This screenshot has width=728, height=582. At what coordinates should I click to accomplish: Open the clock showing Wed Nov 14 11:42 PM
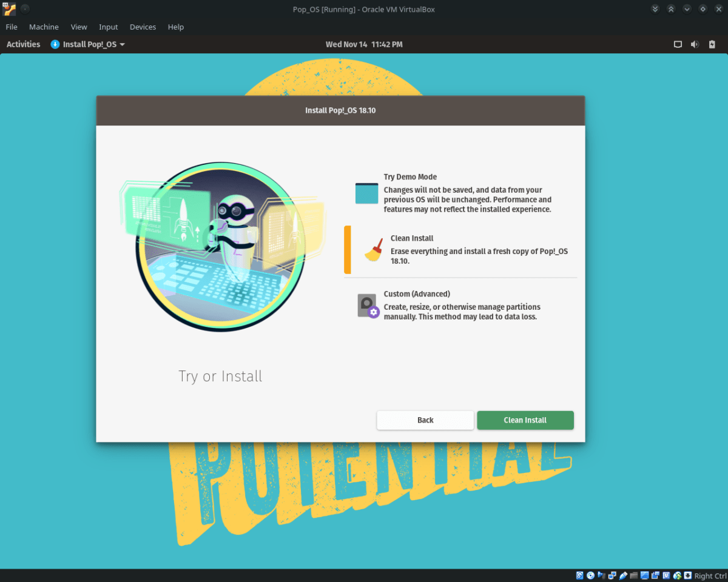click(x=364, y=44)
